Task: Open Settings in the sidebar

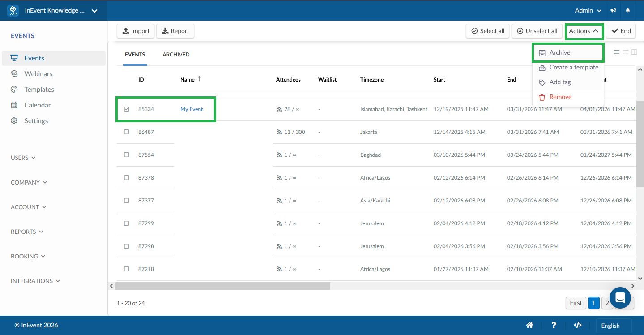Action: pos(54,121)
